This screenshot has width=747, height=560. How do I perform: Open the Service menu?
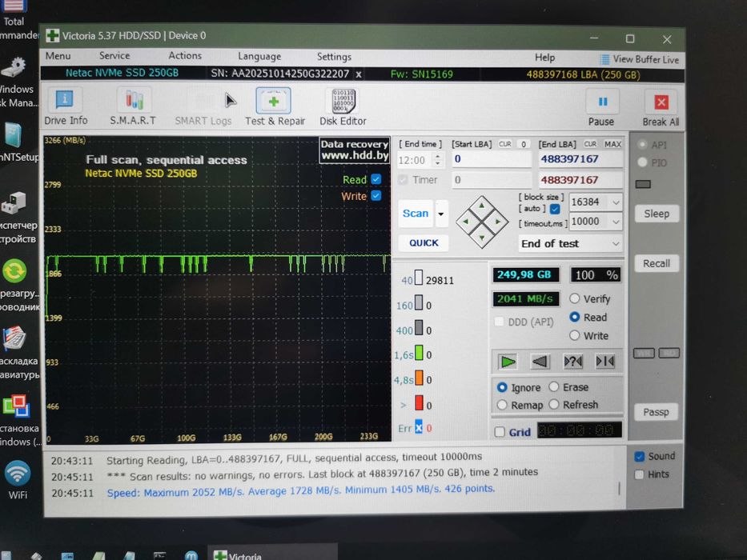point(114,56)
